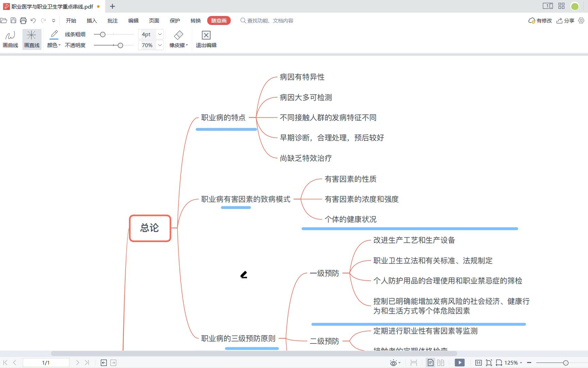The image size is (588, 368).
Task: Click the continuous-scroll page break icon
Action: tap(414, 363)
